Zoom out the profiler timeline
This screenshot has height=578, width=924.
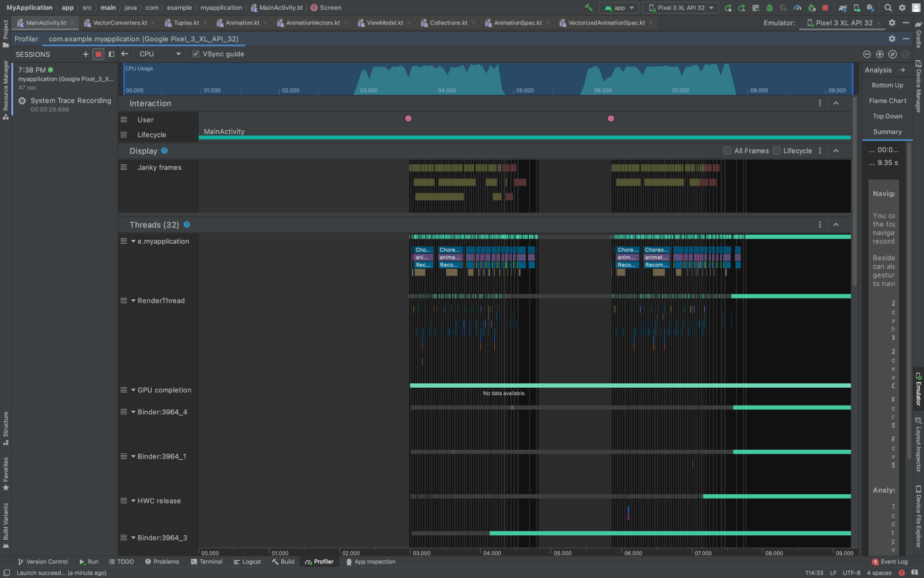point(867,54)
